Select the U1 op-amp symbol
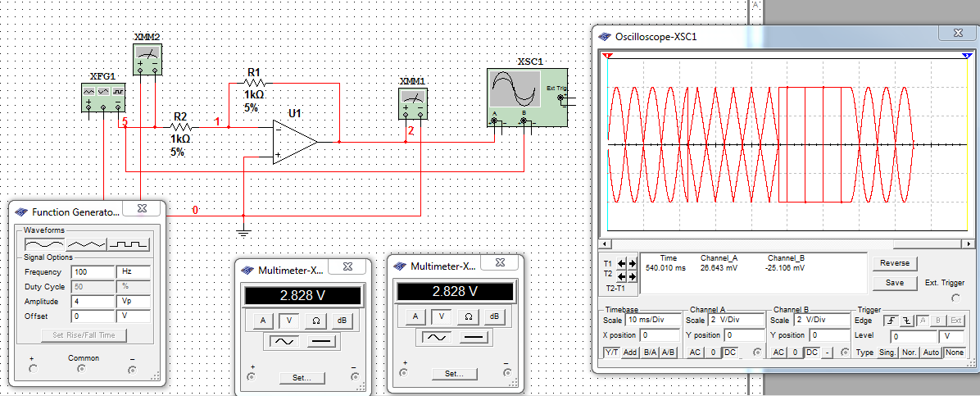Viewport: 980px width, 396px height. [296, 142]
